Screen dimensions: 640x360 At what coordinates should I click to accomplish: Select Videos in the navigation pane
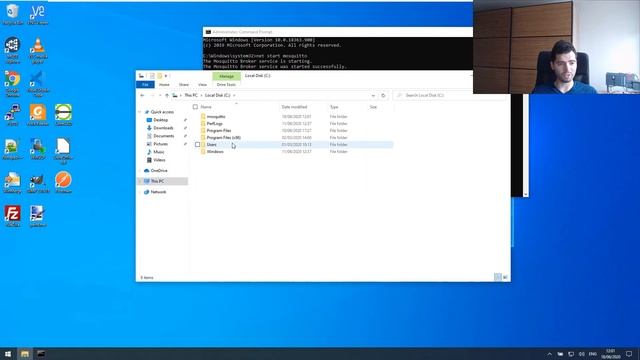click(159, 160)
